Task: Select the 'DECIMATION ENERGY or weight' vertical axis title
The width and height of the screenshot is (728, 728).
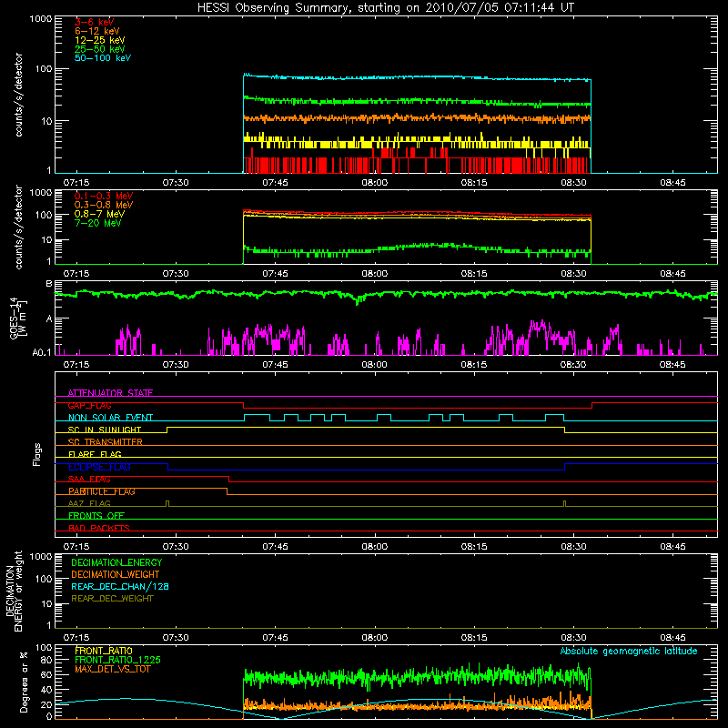Action: [14, 591]
